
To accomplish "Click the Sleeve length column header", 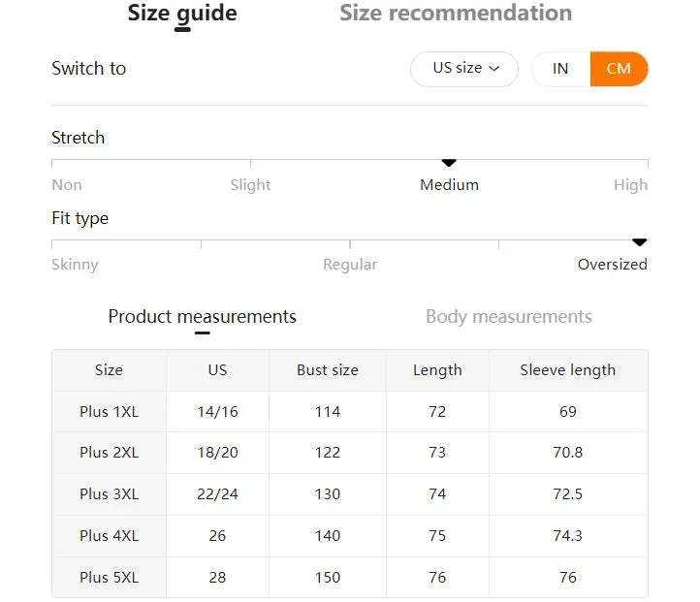I will (x=567, y=370).
